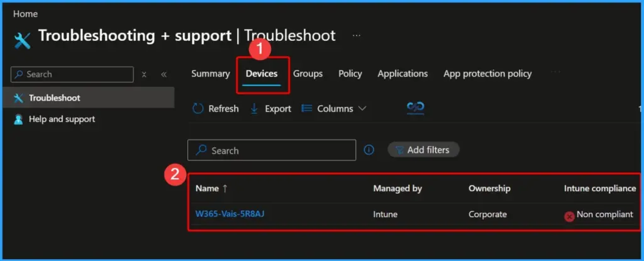Click the red non-compliant status icon
The image size is (644, 261).
click(569, 216)
